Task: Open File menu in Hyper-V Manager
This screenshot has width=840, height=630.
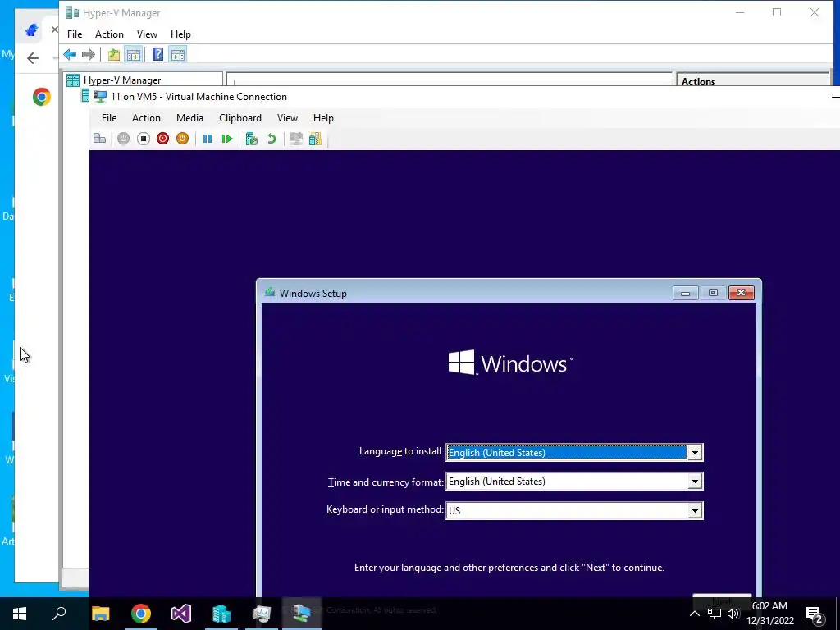Action: coord(75,34)
